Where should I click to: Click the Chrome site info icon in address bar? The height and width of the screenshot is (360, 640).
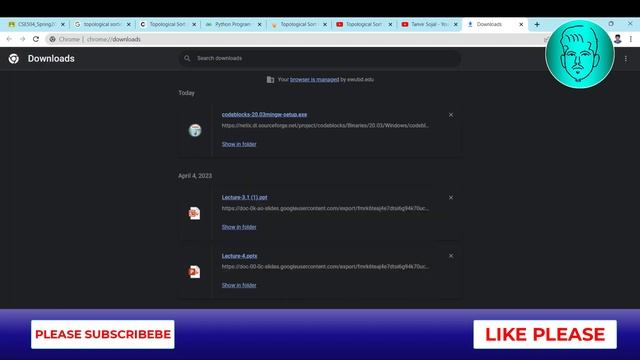coord(52,39)
